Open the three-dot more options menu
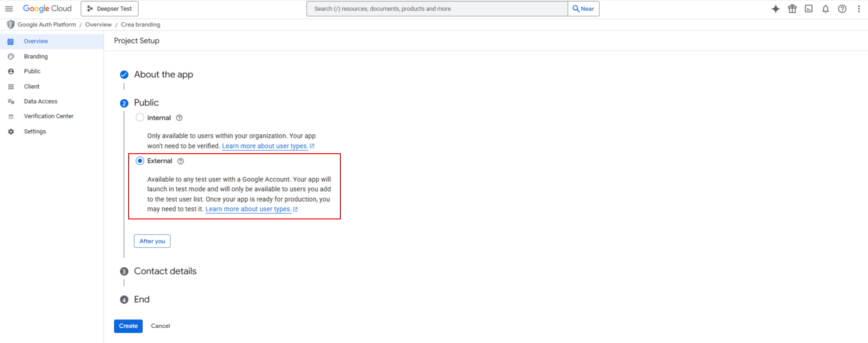This screenshot has height=343, width=868. [859, 9]
